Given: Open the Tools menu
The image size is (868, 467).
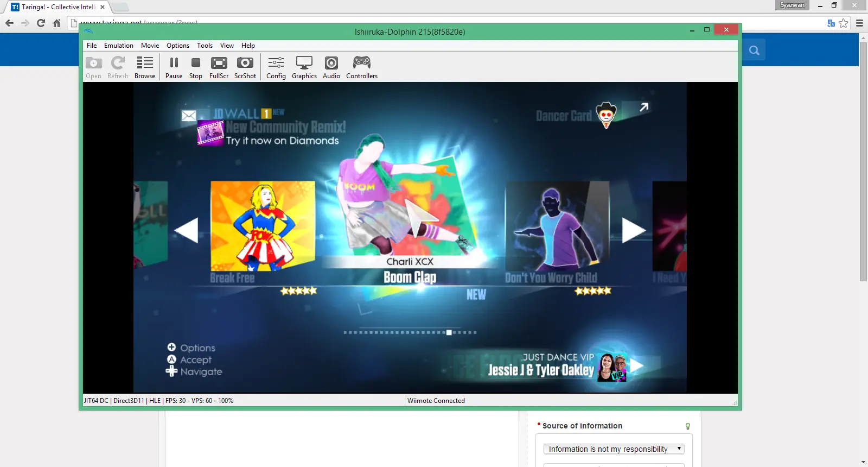Looking at the screenshot, I should tap(205, 46).
